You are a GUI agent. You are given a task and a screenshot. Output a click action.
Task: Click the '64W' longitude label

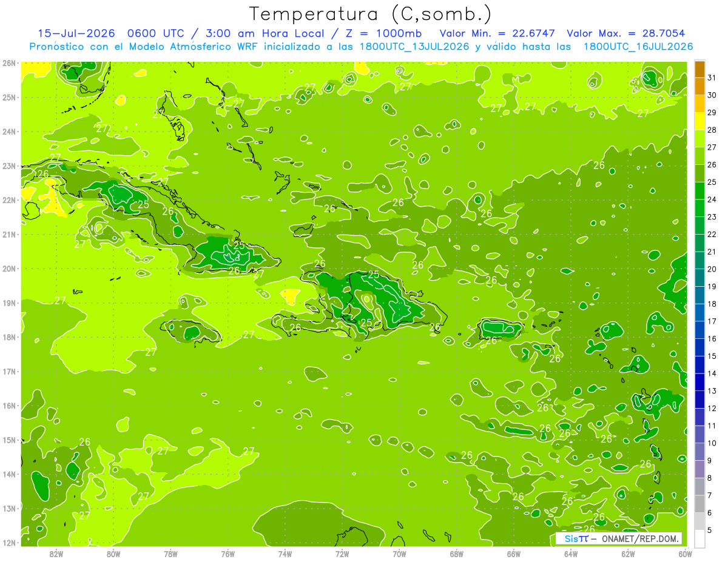571,554
